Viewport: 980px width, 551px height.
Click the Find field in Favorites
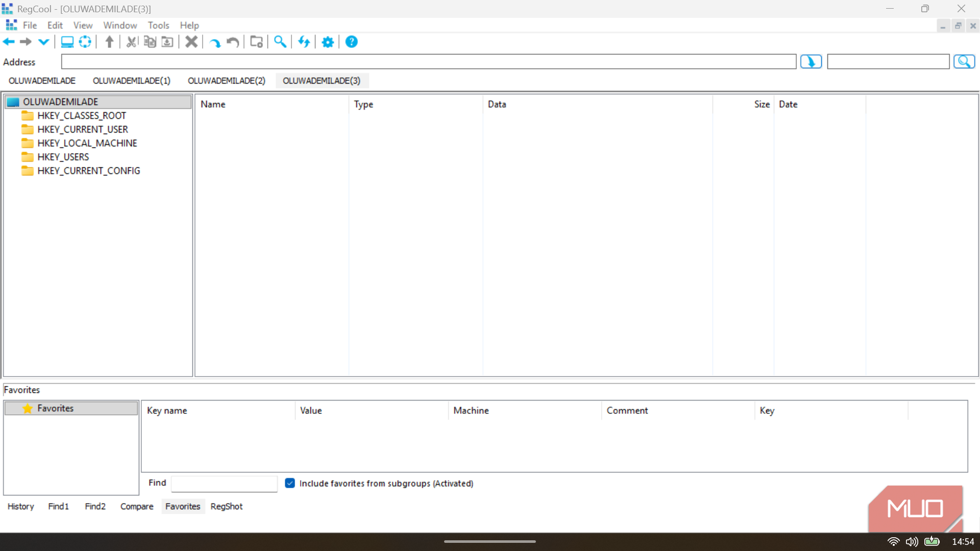(x=224, y=483)
